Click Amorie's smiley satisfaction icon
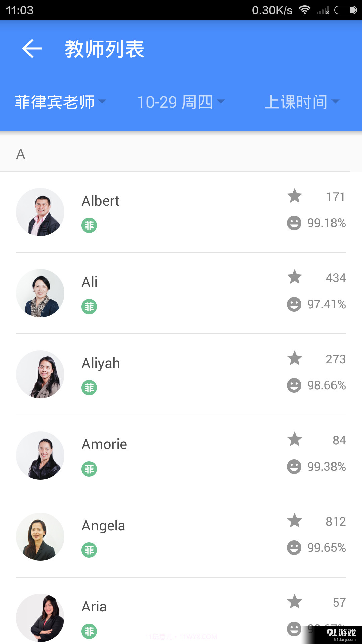The width and height of the screenshot is (362, 644). click(x=294, y=467)
